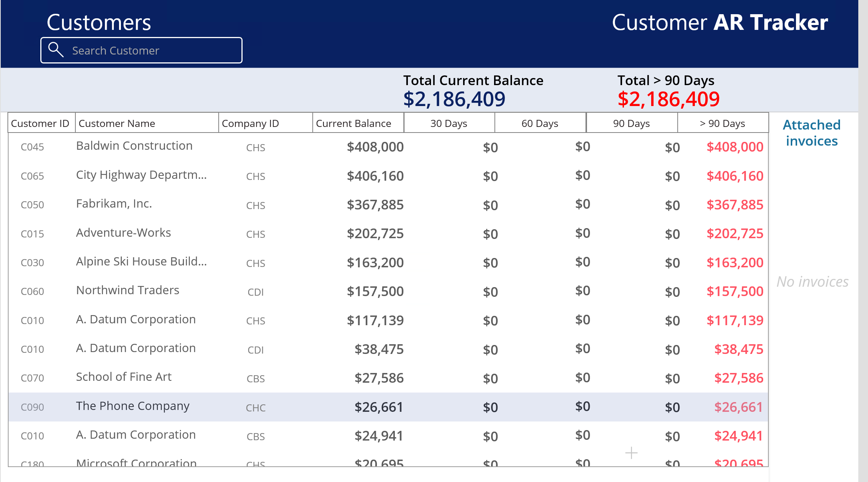
Task: Click the $408,000 overdue amount in red
Action: tap(734, 147)
